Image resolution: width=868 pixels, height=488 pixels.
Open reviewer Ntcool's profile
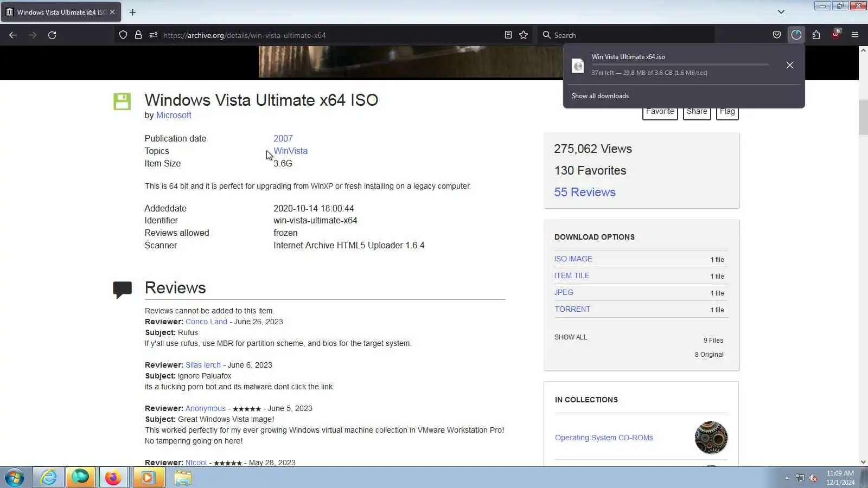tap(196, 463)
